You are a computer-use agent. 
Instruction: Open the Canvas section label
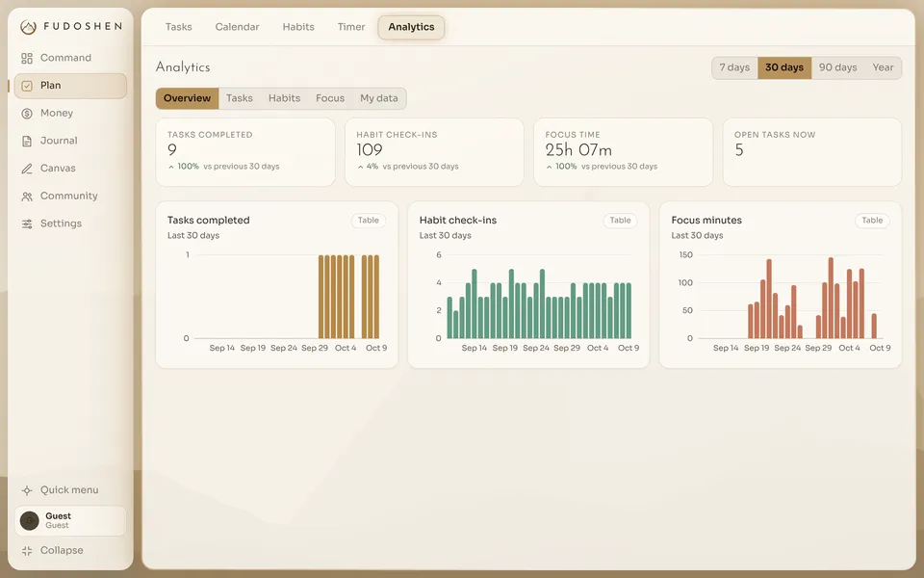[x=58, y=169]
